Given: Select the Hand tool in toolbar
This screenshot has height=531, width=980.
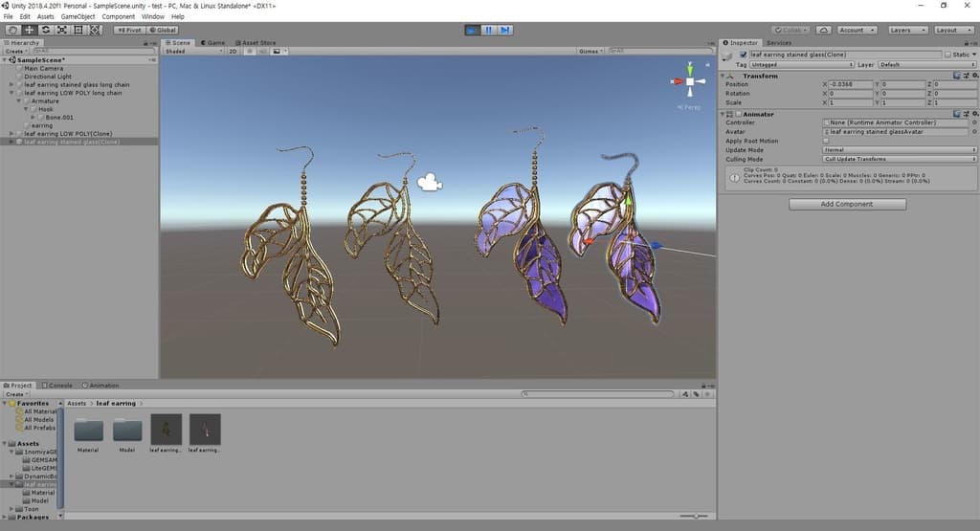Looking at the screenshot, I should (x=12, y=30).
